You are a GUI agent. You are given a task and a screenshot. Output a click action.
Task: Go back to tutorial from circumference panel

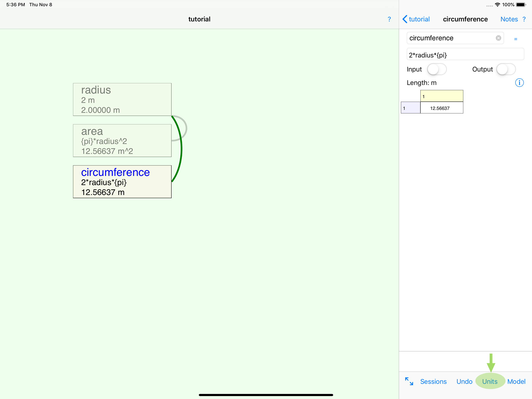pyautogui.click(x=416, y=19)
